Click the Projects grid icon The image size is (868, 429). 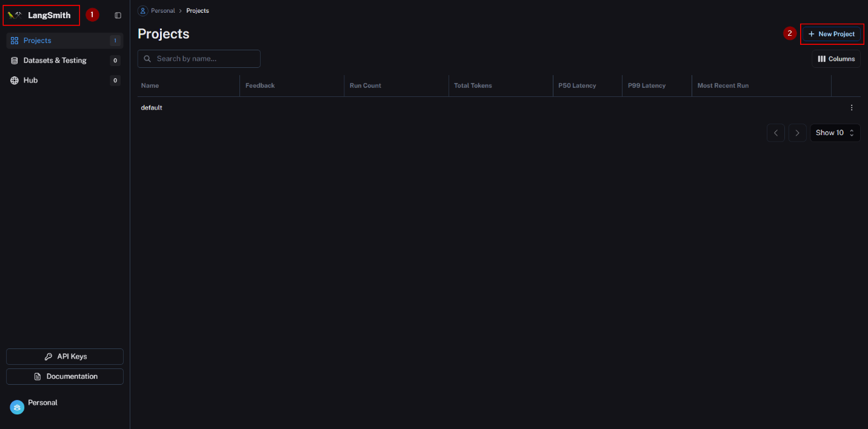coord(15,41)
